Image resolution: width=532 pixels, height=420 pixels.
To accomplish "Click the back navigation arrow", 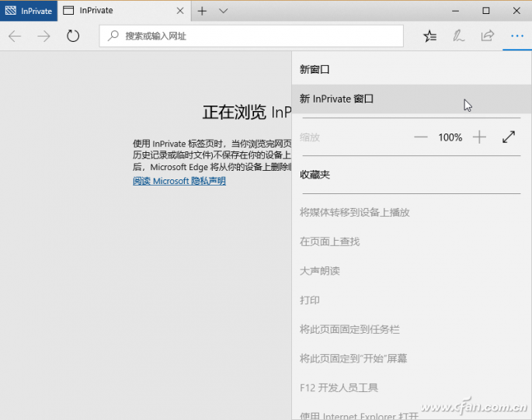I will click(x=15, y=36).
